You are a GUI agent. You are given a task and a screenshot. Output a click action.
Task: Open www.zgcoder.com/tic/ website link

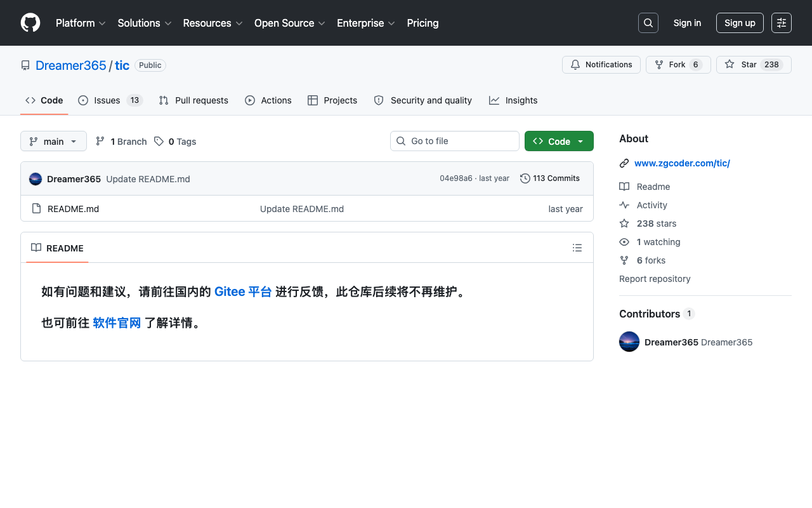(682, 163)
